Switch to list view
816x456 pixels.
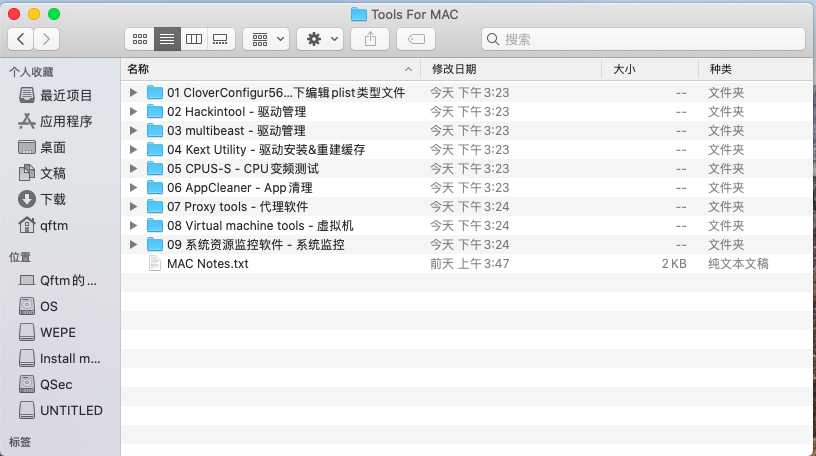click(167, 39)
